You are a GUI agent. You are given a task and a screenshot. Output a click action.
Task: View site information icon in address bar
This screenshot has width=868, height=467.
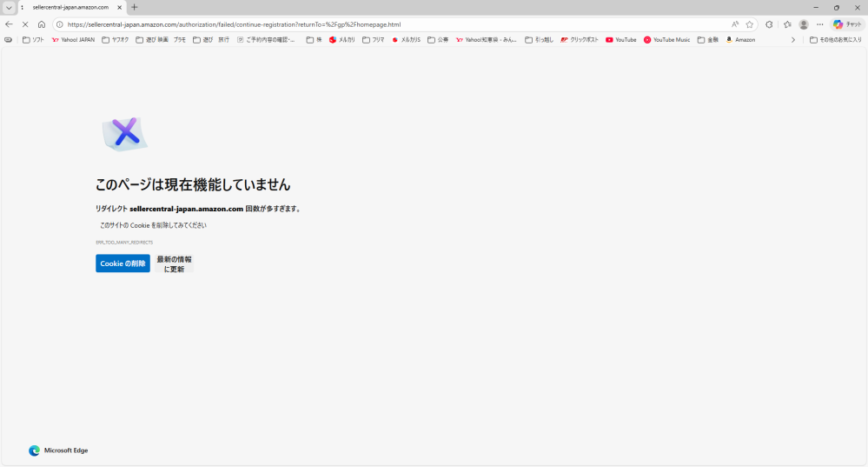coord(60,24)
